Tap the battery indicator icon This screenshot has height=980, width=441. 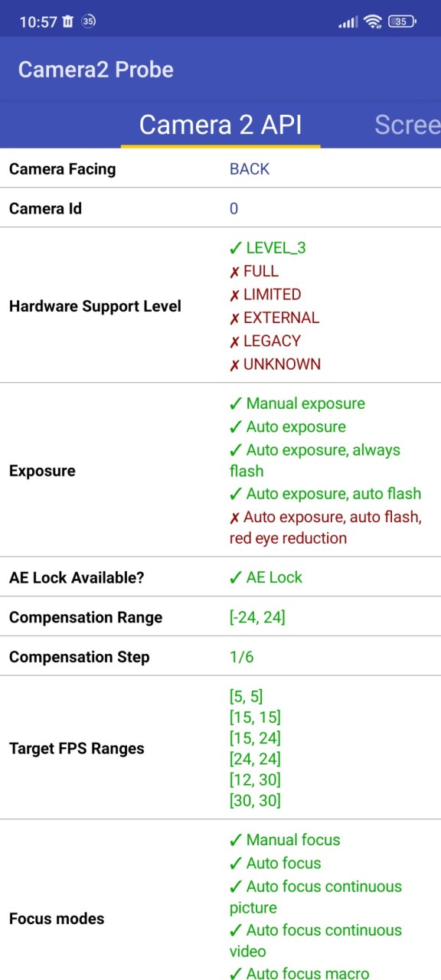(x=403, y=21)
